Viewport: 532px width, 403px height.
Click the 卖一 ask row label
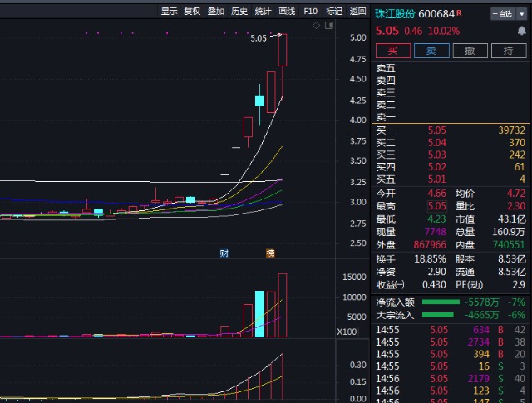(x=386, y=117)
